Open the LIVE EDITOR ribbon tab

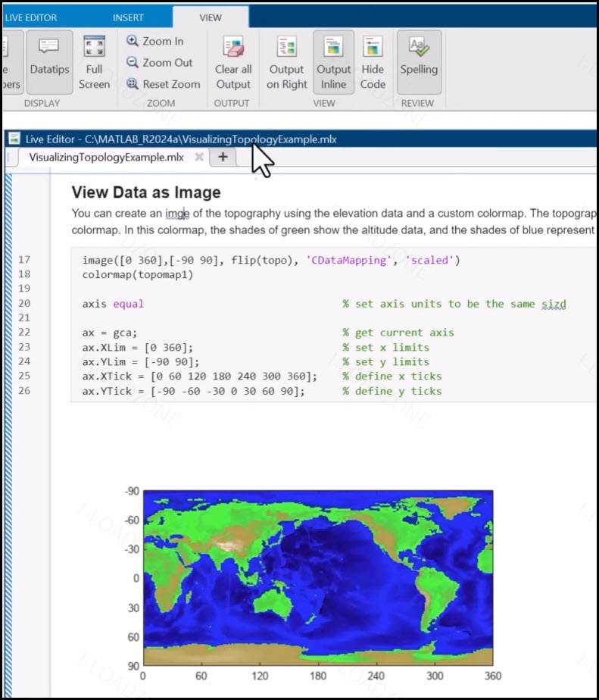[x=31, y=18]
